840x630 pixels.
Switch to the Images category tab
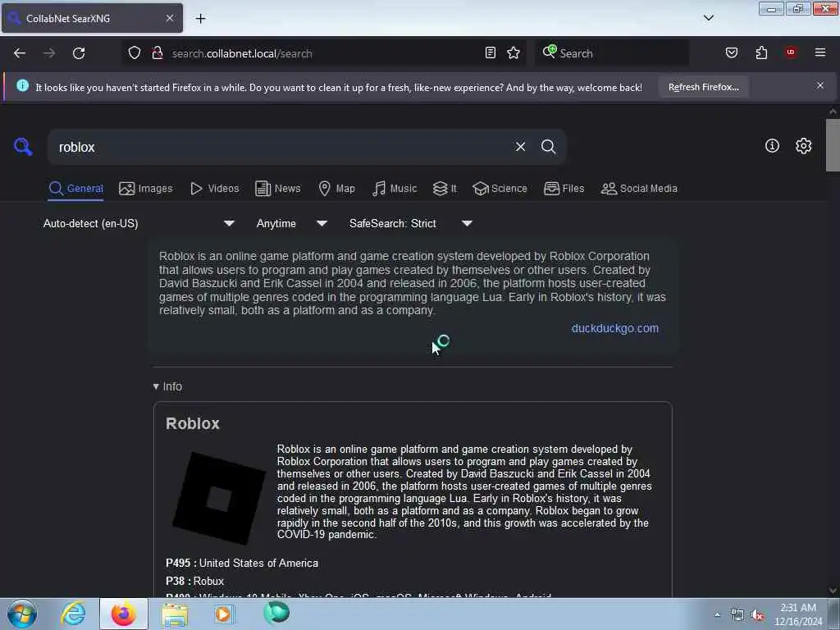146,189
